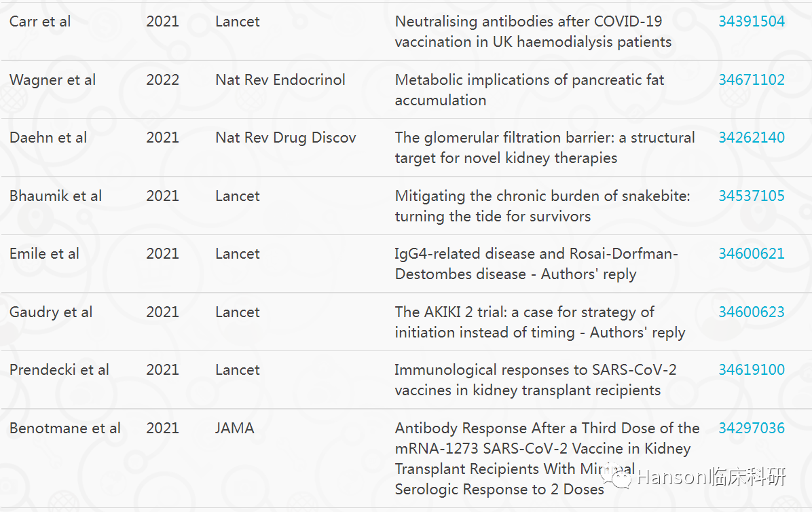The width and height of the screenshot is (812, 512).
Task: Click the Hanson watermark text
Action: coord(712,477)
